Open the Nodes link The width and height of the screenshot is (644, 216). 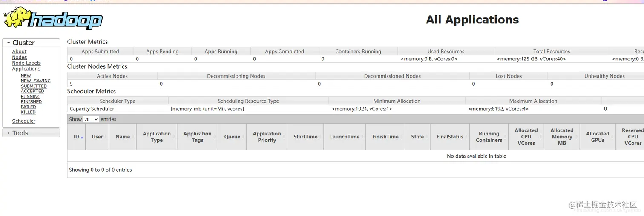[19, 57]
